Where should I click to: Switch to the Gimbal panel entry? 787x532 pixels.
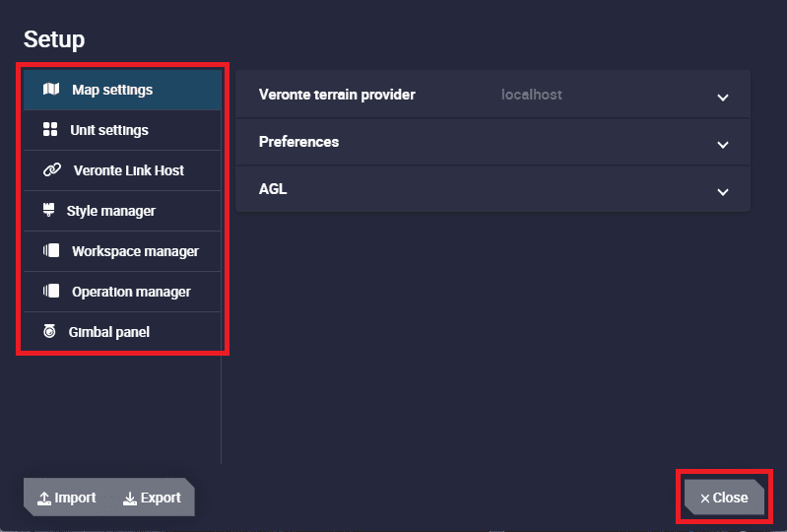[x=122, y=332]
